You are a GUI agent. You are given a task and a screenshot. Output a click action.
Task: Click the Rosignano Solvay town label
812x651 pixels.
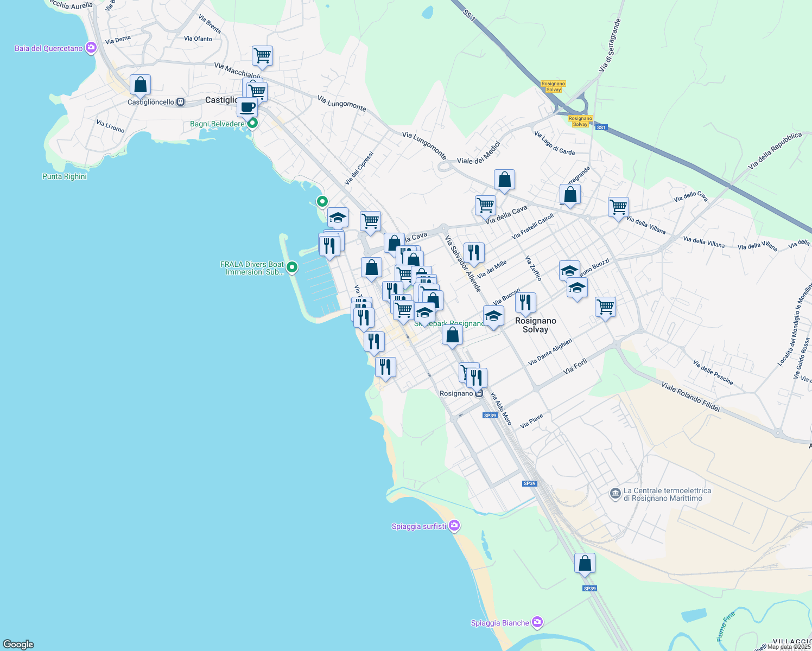535,325
